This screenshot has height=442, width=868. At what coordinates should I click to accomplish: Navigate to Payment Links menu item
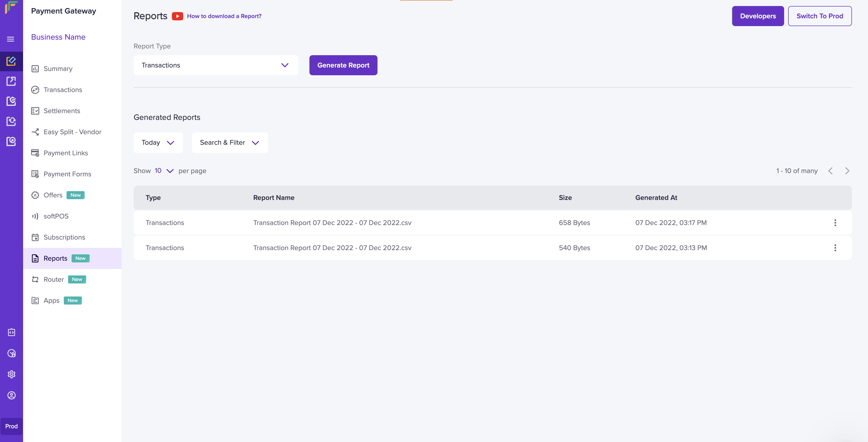pos(65,153)
